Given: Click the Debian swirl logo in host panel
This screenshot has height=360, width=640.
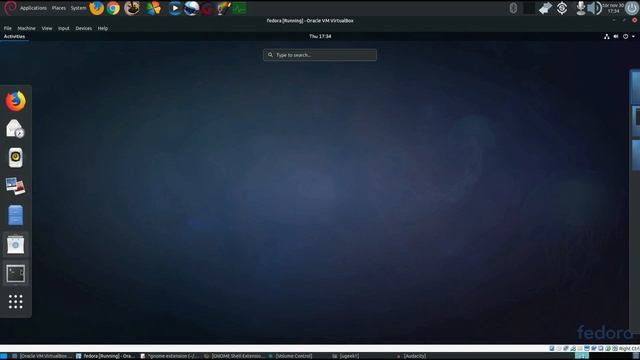Looking at the screenshot, I should pos(10,8).
